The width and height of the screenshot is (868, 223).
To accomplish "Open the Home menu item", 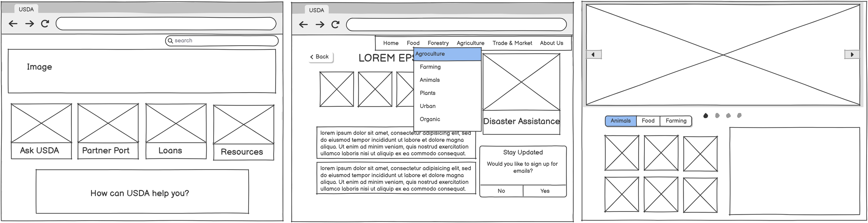I will tap(391, 43).
